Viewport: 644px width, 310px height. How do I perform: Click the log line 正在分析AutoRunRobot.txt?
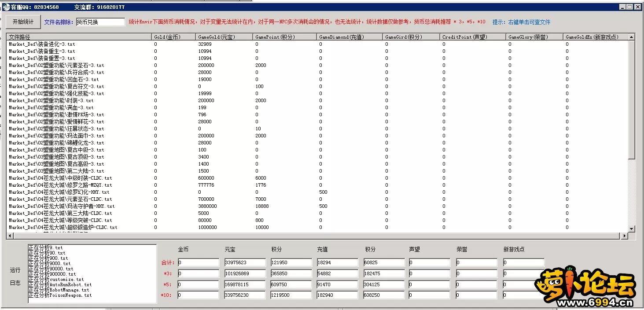pos(60,284)
